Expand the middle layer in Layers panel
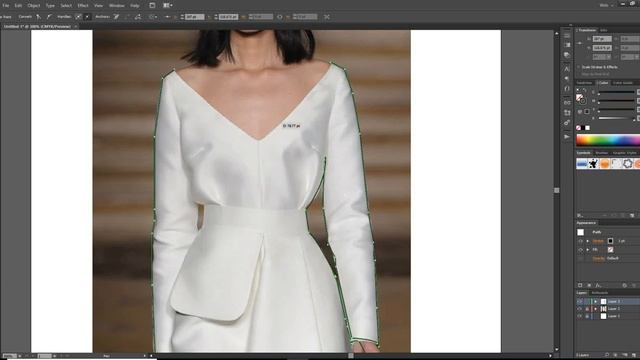Viewport: 640px width, 360px height. coord(596,309)
